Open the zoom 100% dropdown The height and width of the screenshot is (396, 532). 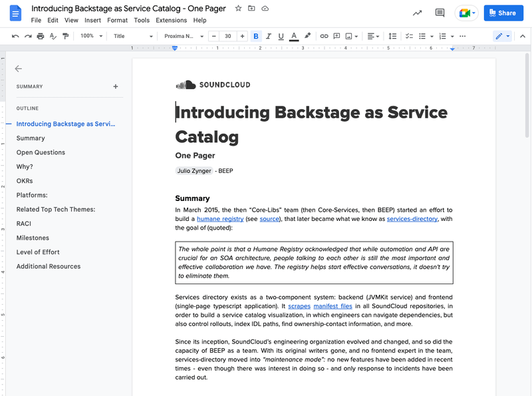[x=91, y=36]
